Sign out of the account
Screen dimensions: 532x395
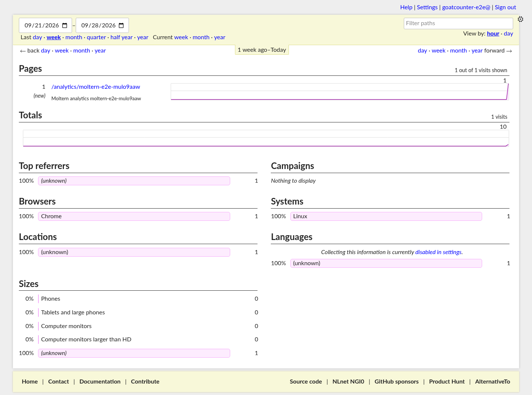(505, 7)
